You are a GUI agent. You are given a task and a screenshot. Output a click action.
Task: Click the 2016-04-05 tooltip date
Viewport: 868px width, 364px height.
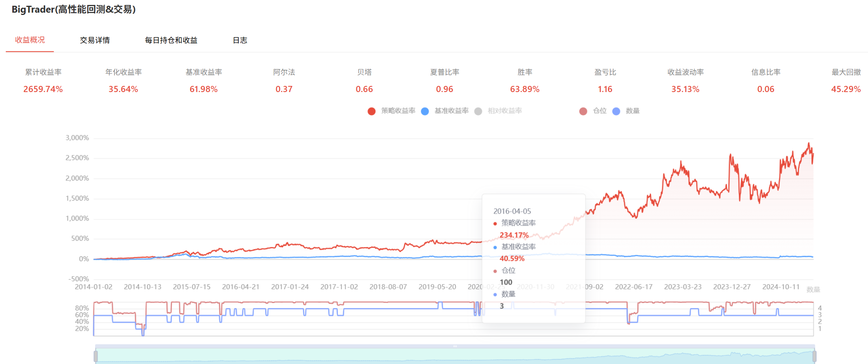coord(512,211)
